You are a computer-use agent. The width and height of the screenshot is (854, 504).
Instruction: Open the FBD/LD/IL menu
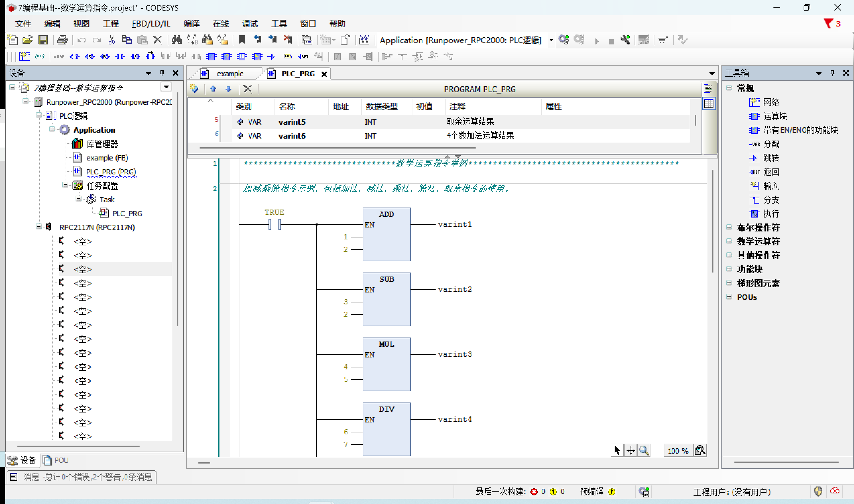pyautogui.click(x=151, y=24)
